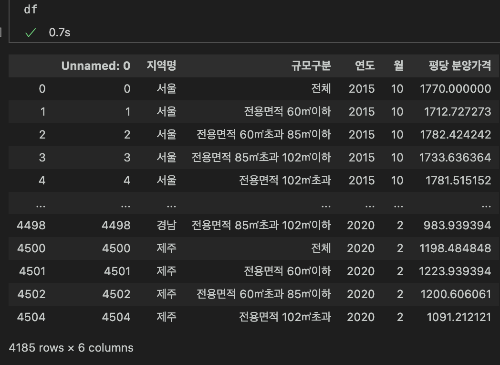Click the '규모구분' column header

pos(311,65)
